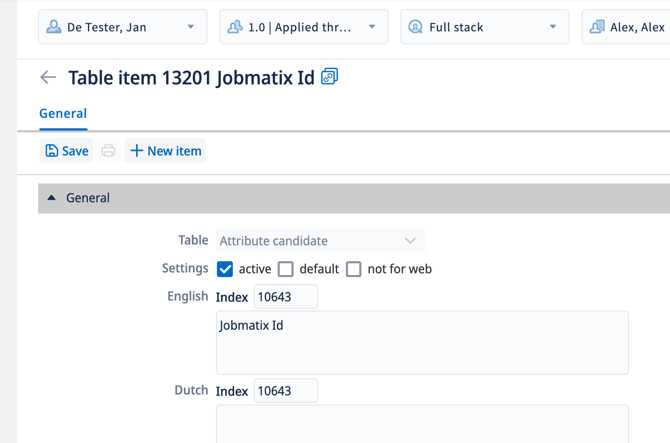Open the De Tester, Jan dropdown
The height and width of the screenshot is (443, 670).
(190, 27)
